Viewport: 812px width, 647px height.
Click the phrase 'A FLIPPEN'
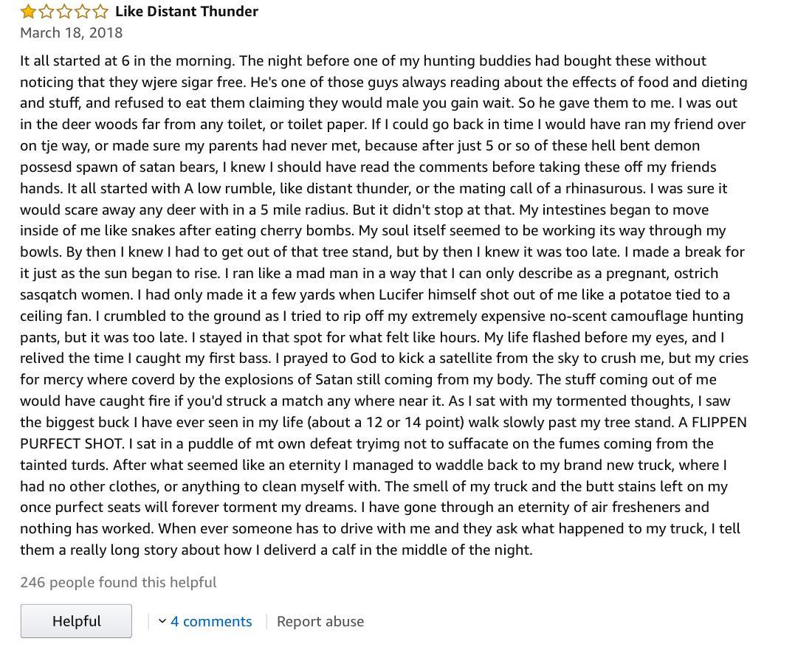click(712, 423)
